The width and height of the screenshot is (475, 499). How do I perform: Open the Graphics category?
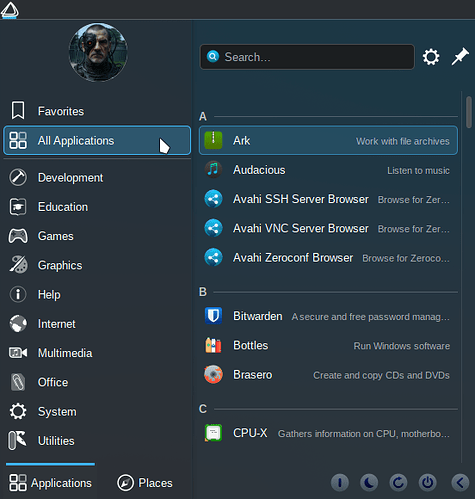tap(97, 265)
